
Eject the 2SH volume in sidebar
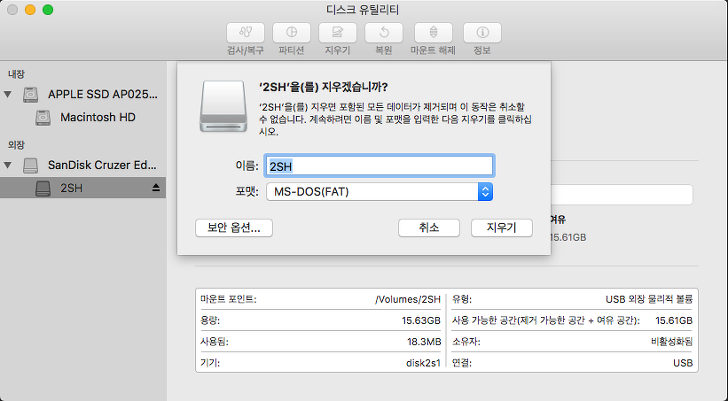[x=156, y=188]
